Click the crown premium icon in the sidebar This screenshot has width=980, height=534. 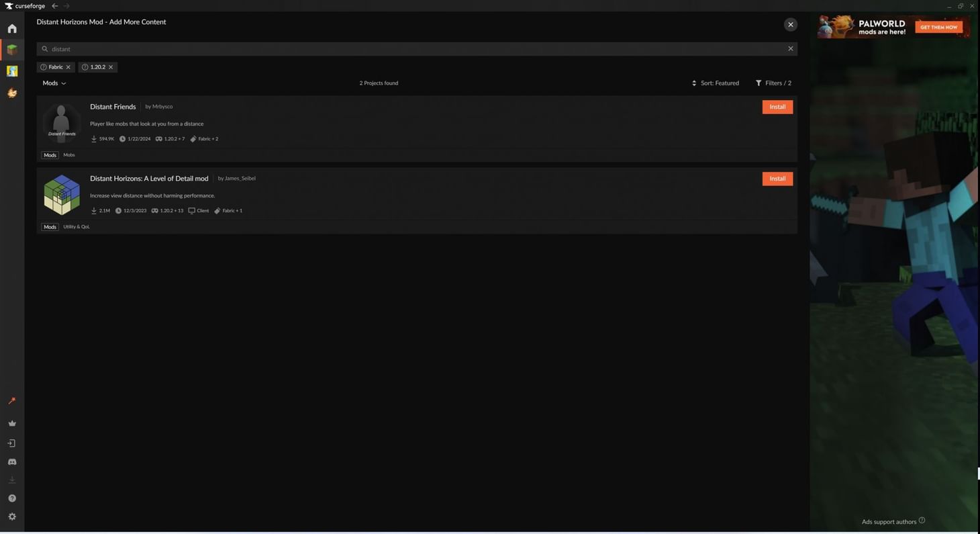(12, 423)
